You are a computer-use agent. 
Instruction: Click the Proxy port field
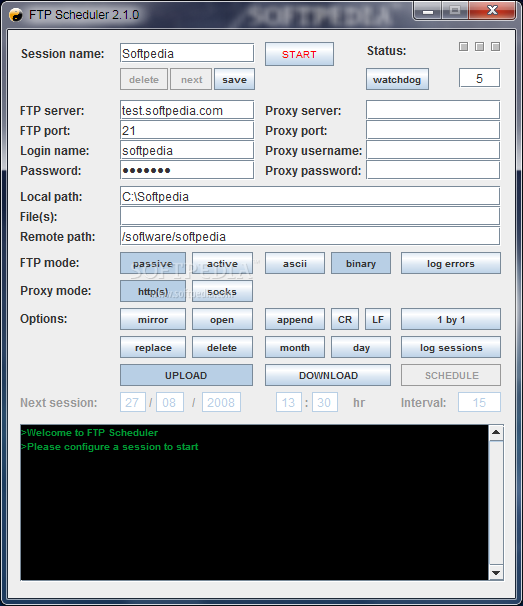[x=433, y=130]
